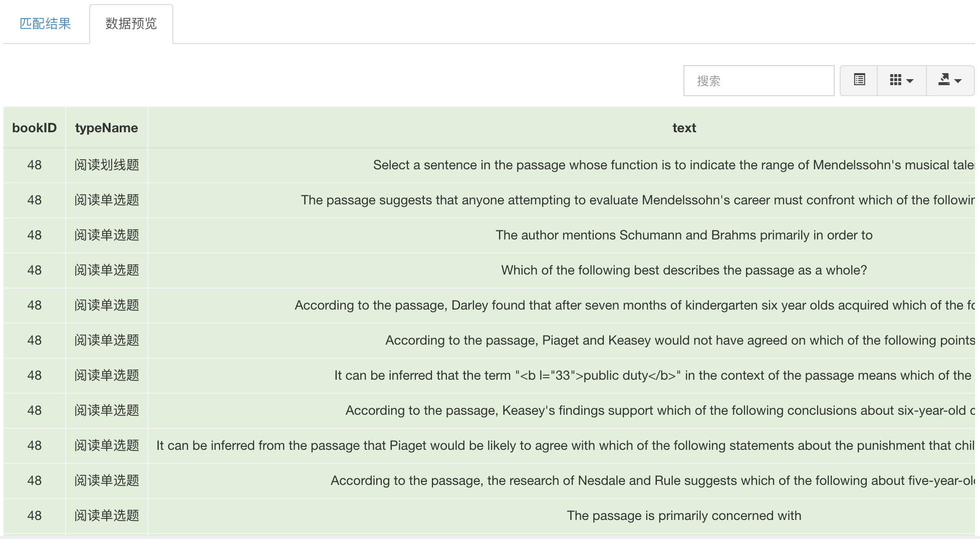The width and height of the screenshot is (980, 539).
Task: Sort by the bookID column header
Action: pyautogui.click(x=35, y=128)
